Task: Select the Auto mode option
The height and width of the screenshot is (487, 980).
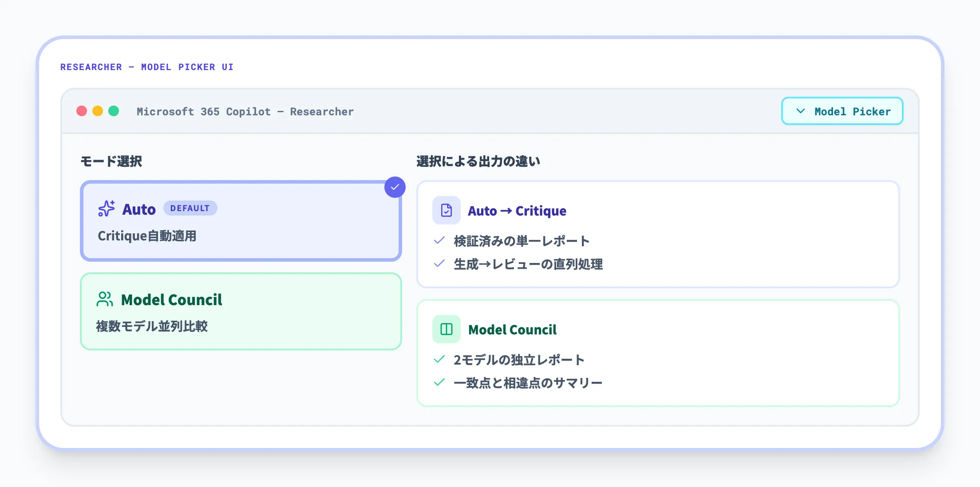Action: tap(241, 220)
